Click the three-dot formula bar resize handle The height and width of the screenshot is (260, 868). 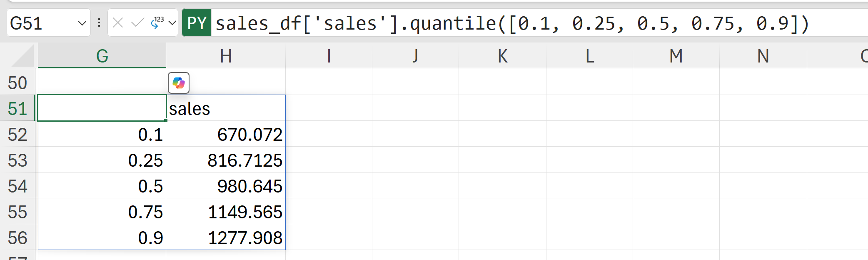pos(99,23)
